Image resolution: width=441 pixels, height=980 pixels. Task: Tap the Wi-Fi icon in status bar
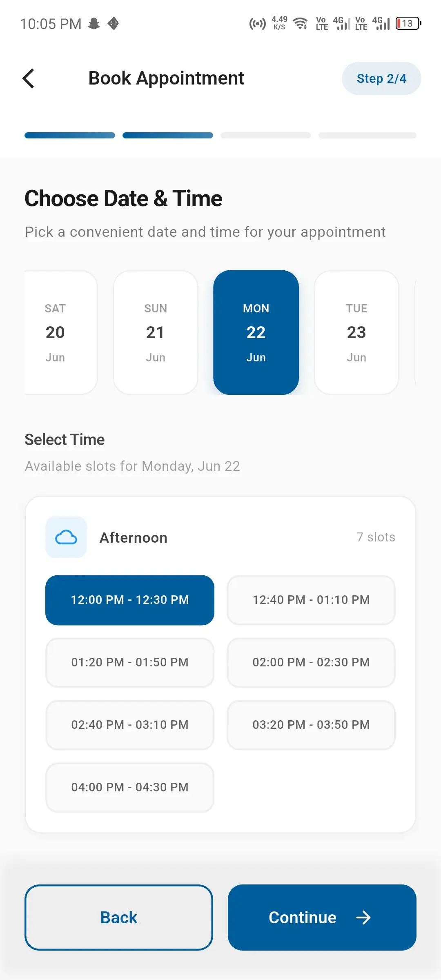click(301, 23)
